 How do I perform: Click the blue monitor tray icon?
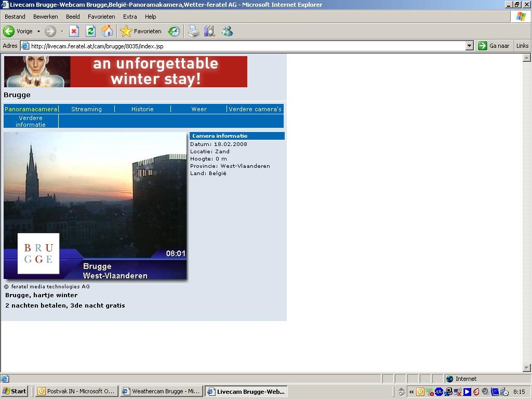tap(495, 392)
